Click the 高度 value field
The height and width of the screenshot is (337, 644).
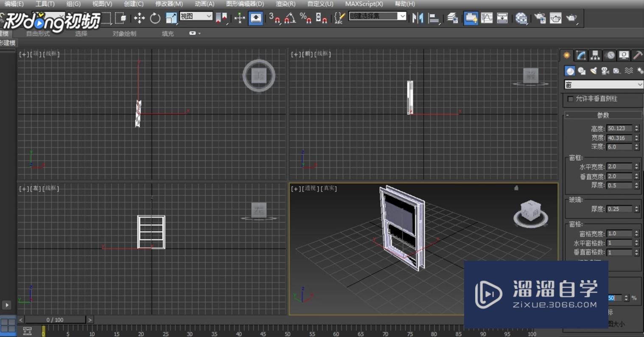point(619,128)
